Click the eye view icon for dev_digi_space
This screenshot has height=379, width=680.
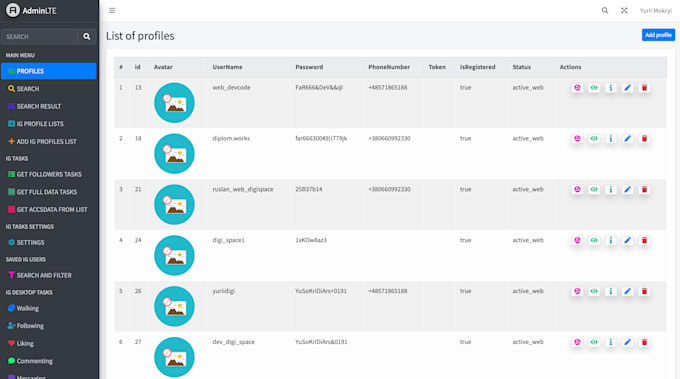tap(594, 342)
